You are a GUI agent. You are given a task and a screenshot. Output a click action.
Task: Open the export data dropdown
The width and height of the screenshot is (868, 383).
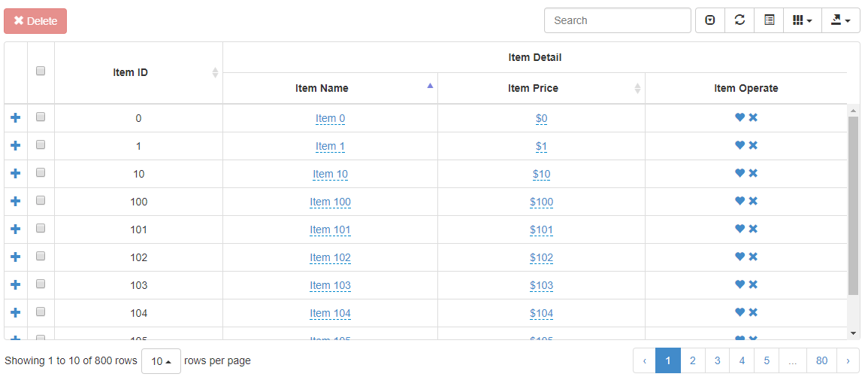click(841, 20)
